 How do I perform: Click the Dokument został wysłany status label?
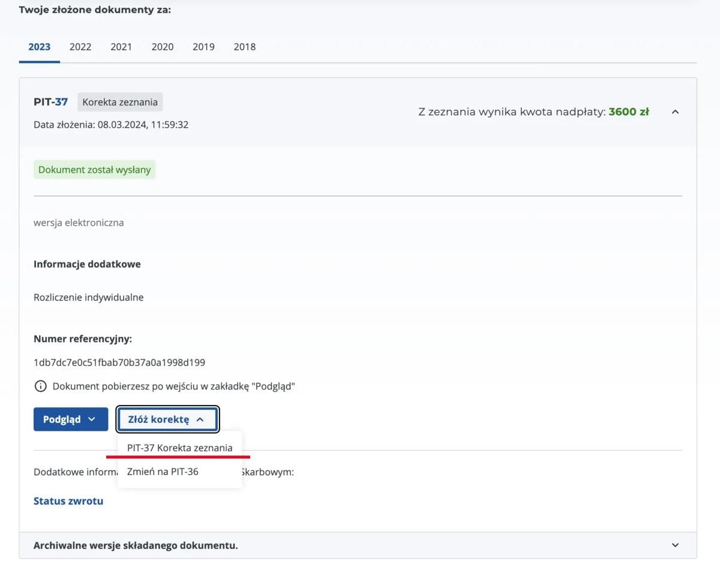pos(94,170)
